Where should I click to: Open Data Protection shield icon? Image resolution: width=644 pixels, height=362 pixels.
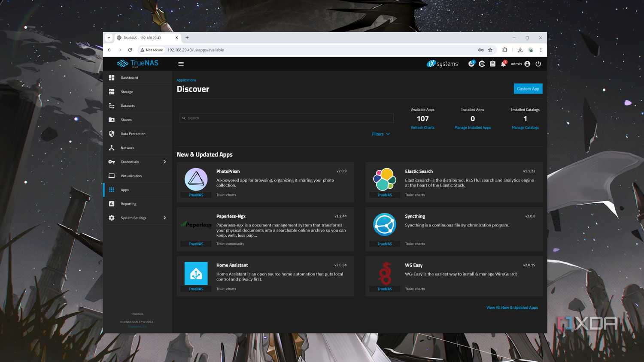[x=112, y=134]
